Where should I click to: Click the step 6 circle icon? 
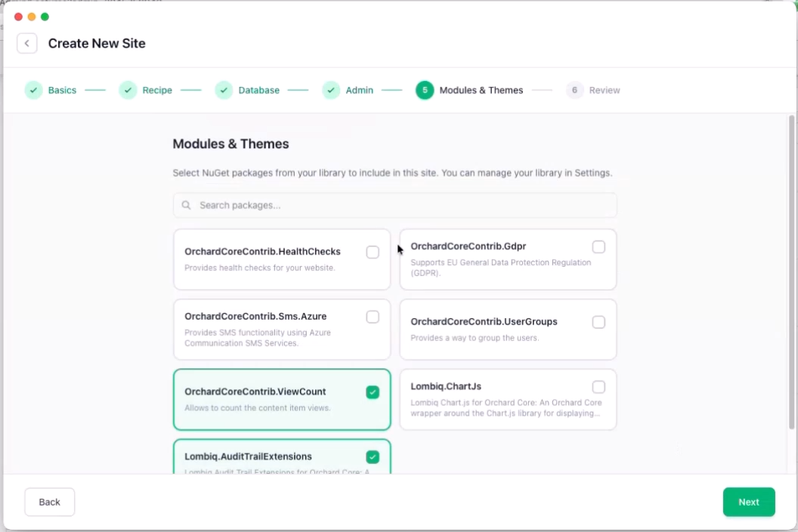click(574, 90)
